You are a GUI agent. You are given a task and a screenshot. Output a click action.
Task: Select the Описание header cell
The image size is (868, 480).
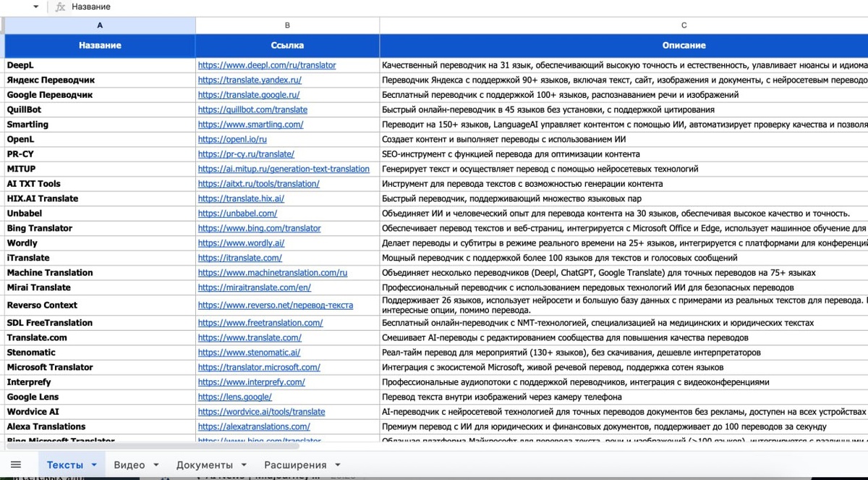tap(624, 45)
